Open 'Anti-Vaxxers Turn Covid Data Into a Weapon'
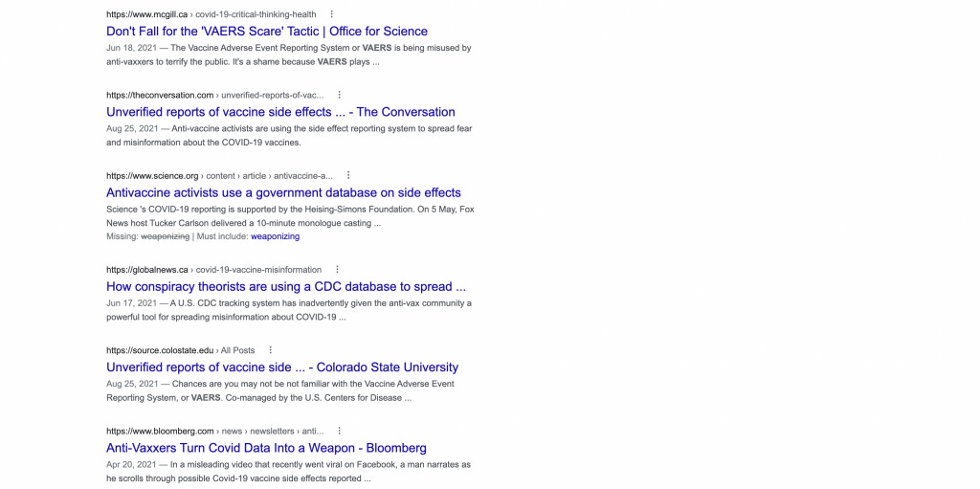980x489 pixels. tap(266, 448)
